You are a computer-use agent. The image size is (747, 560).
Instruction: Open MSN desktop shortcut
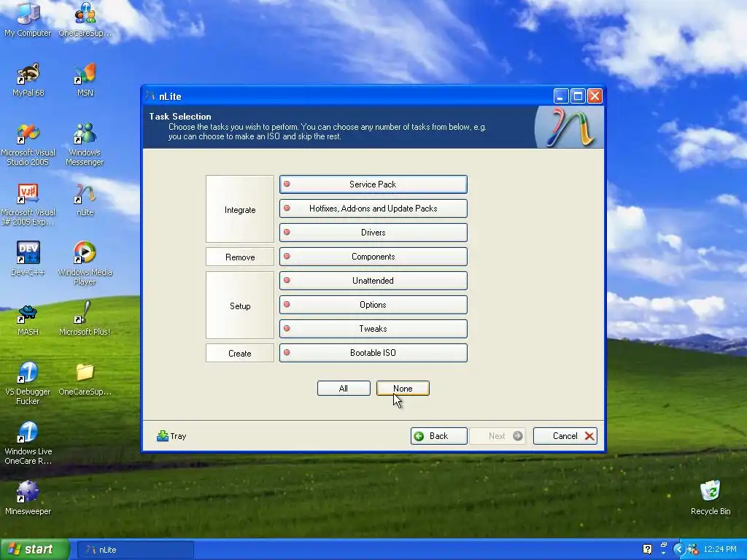click(85, 79)
